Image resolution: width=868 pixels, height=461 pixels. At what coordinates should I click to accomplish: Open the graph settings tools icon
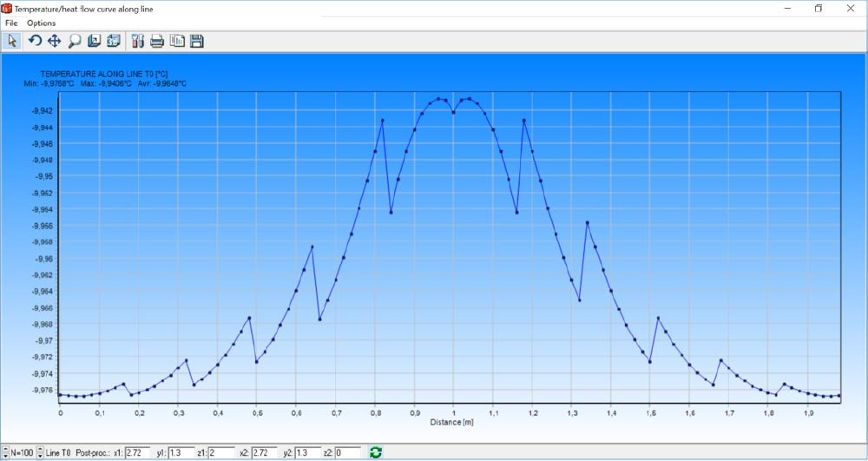(137, 41)
